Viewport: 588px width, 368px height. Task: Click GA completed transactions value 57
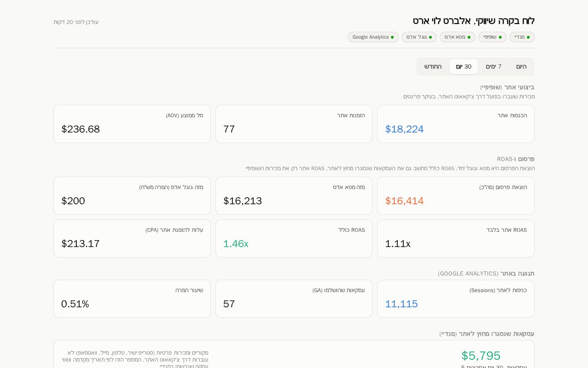(x=229, y=304)
